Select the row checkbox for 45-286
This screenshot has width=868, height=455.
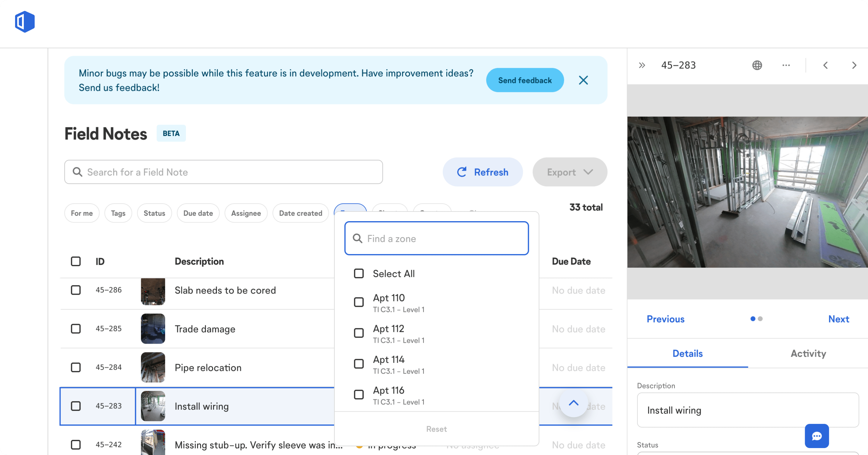coord(76,290)
